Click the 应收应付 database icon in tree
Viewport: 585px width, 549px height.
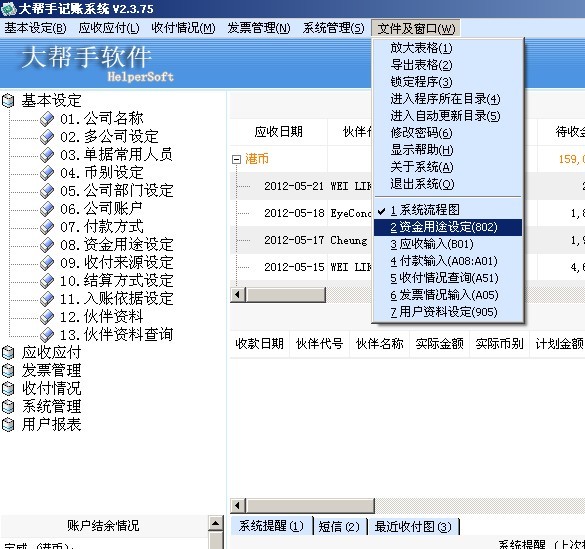8,352
